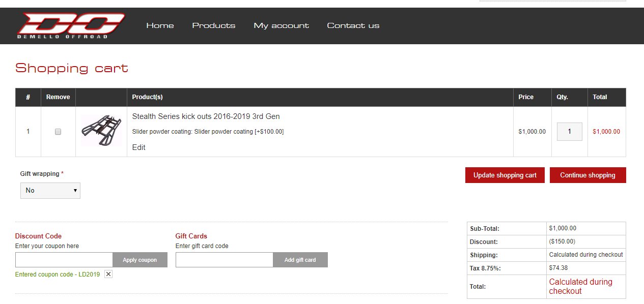
Task: Focus the gift card code field
Action: click(225, 260)
